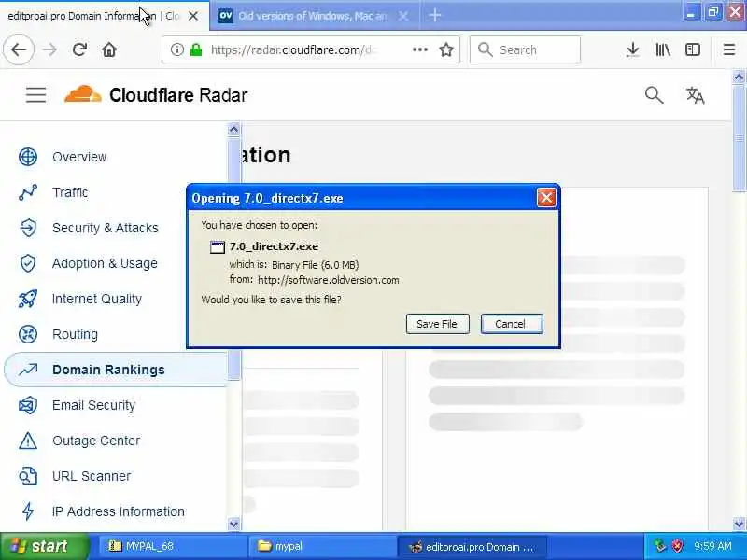The image size is (747, 560).
Task: Open the Windows Start menu
Action: [44, 546]
